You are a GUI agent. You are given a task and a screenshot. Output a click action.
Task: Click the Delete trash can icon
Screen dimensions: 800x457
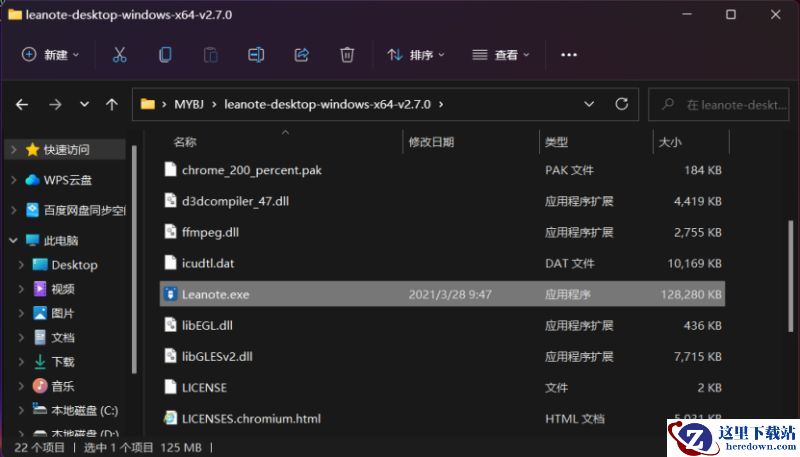coord(347,55)
